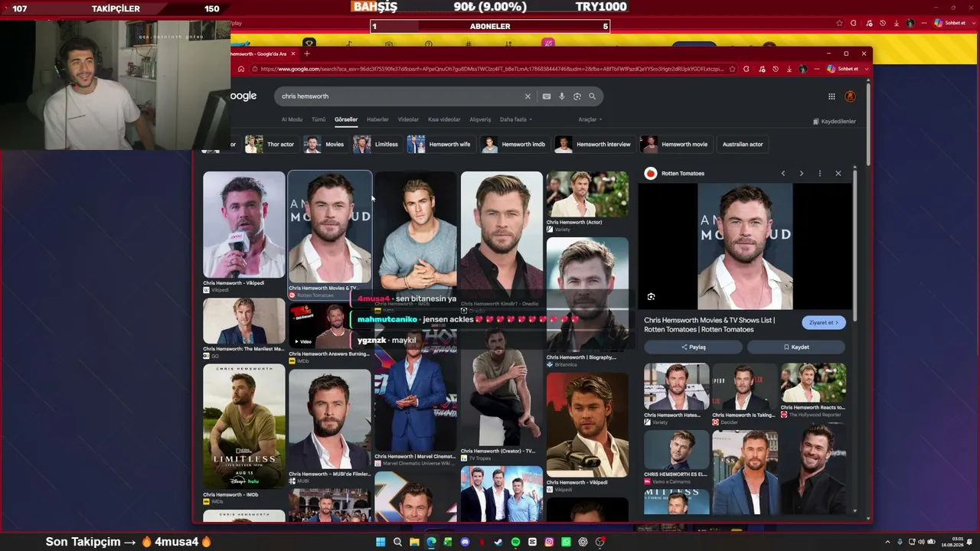Select the 'Görseller' images tab
This screenshot has width=980, height=551.
[x=346, y=119]
